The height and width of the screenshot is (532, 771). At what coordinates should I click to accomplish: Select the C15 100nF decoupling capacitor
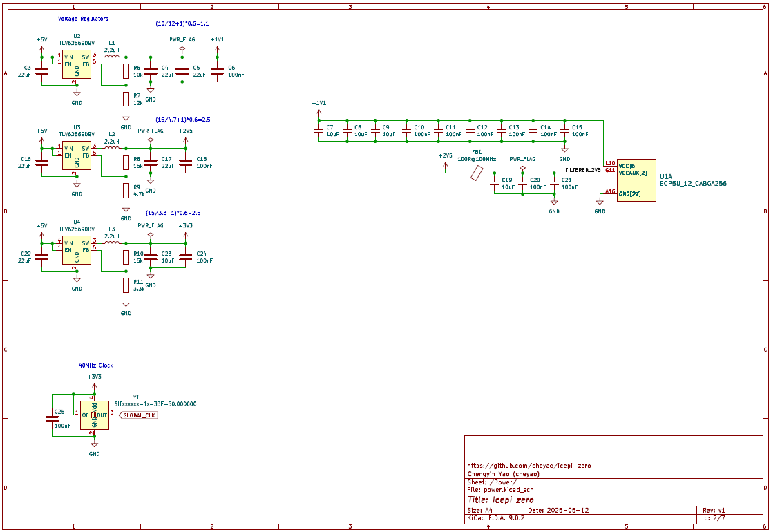pyautogui.click(x=564, y=130)
